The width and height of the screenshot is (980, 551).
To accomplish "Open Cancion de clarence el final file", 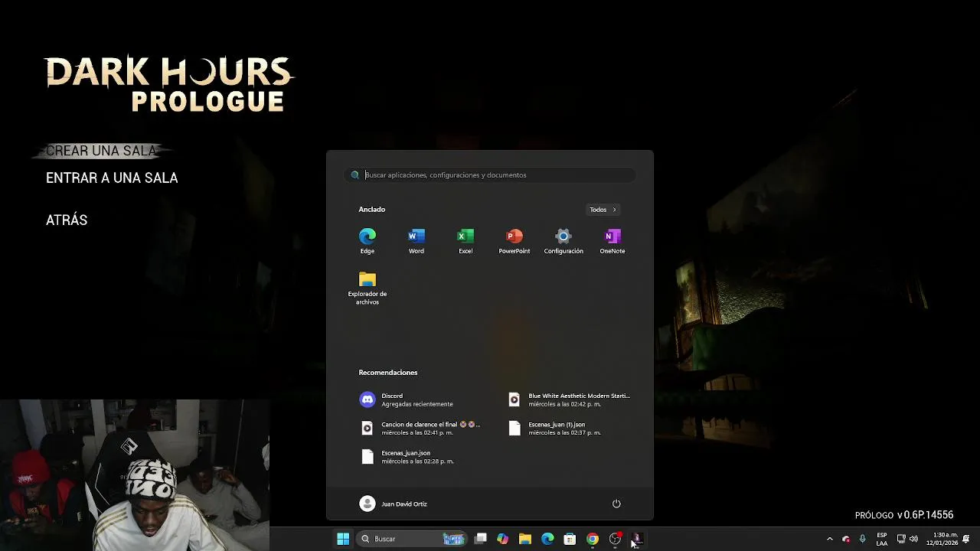I will [420, 428].
